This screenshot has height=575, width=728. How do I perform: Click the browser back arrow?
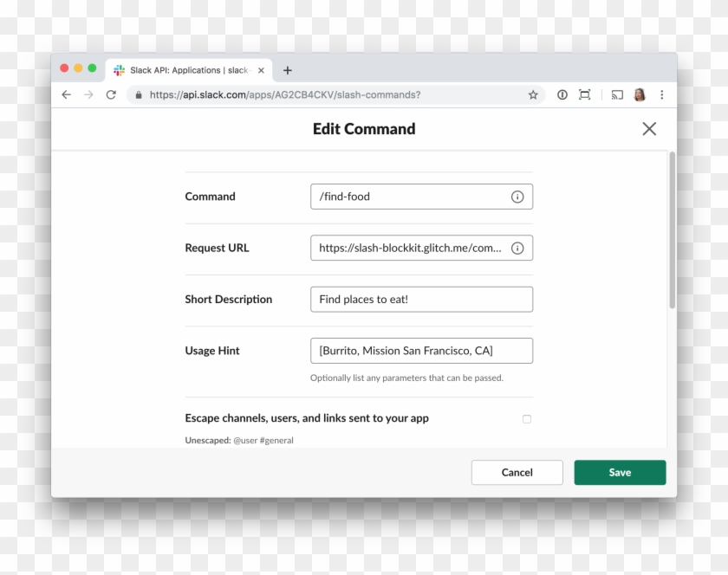[x=67, y=95]
